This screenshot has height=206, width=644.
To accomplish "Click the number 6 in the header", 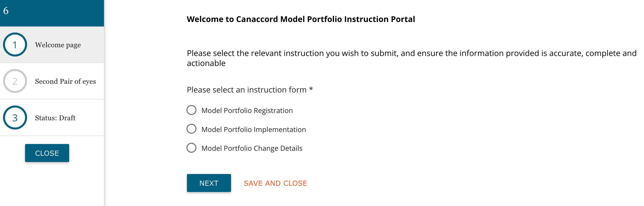I will (6, 11).
